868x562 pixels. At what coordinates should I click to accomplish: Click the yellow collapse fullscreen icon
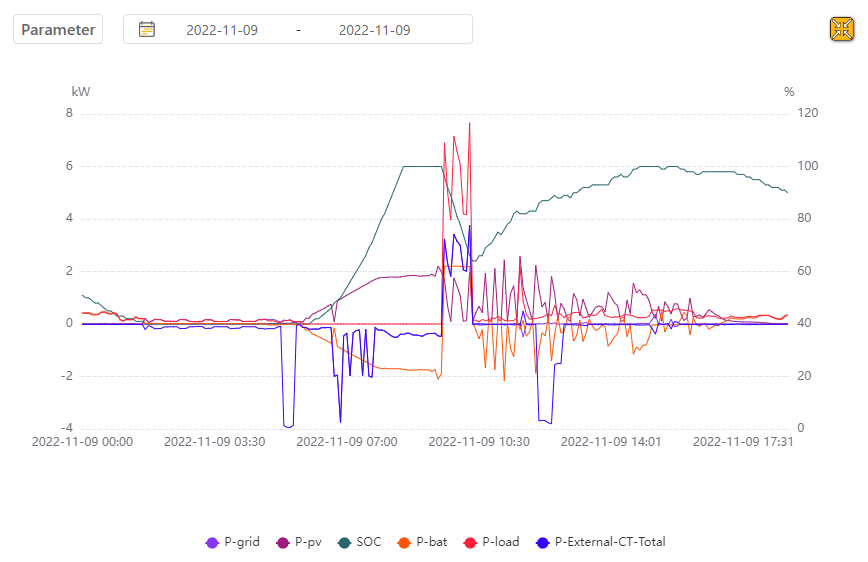[x=841, y=29]
